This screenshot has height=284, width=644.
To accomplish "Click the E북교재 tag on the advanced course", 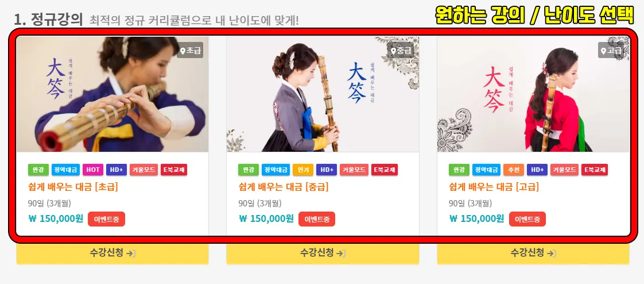I will [x=595, y=170].
